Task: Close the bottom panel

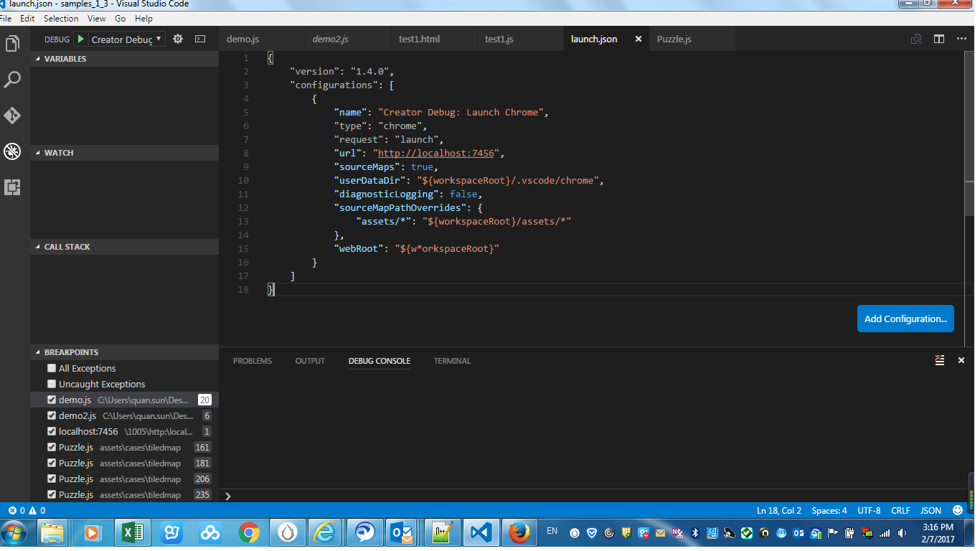Action: tap(961, 360)
